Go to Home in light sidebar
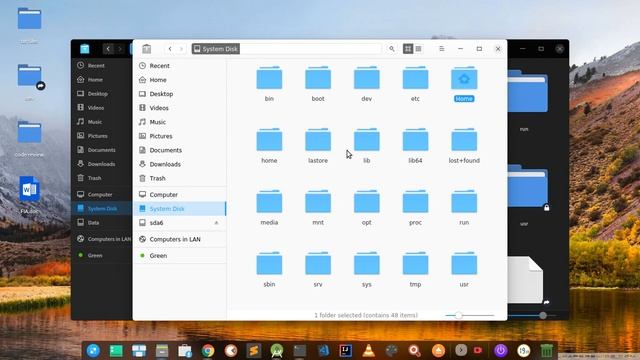640x360 pixels. (x=180, y=80)
